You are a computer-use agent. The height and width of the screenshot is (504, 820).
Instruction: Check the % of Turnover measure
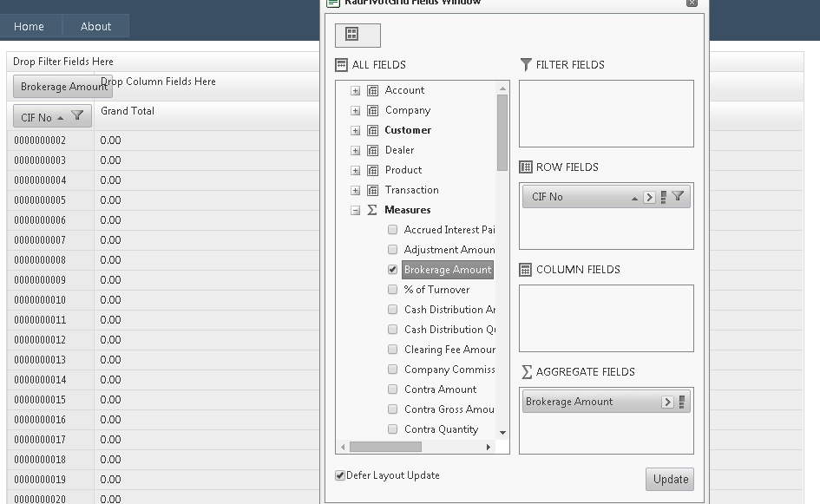tap(393, 290)
